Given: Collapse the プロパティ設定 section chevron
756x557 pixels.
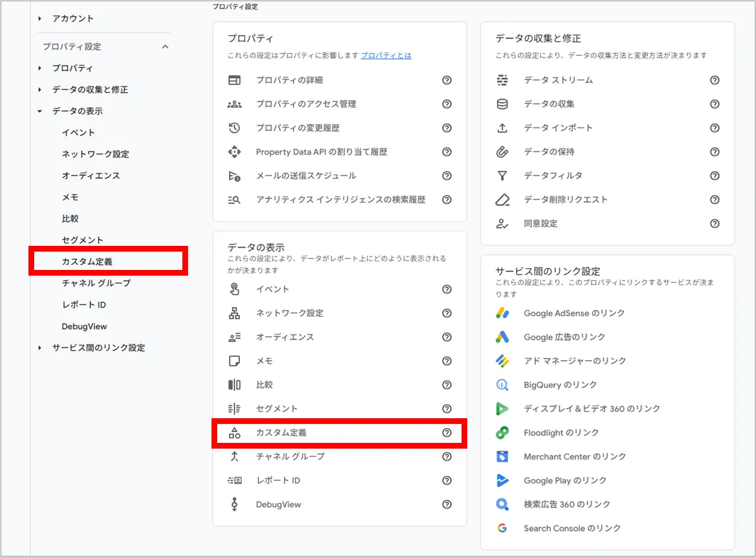Looking at the screenshot, I should [165, 46].
